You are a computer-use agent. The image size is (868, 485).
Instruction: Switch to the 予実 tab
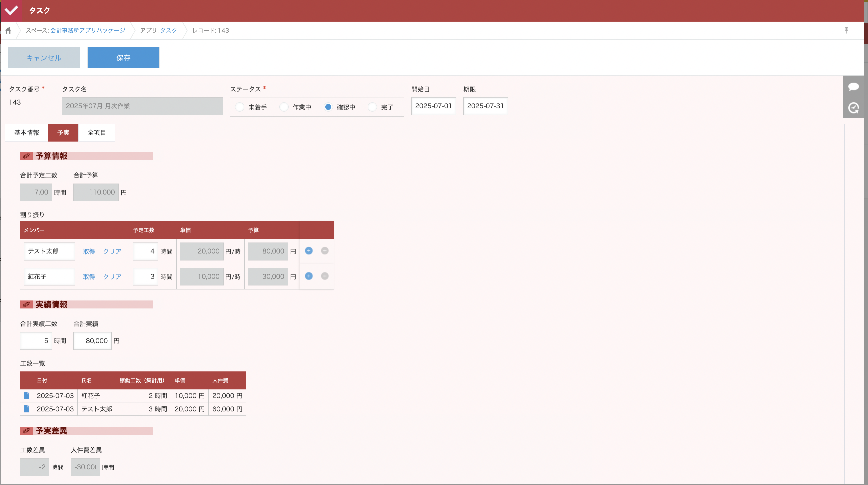coord(63,133)
